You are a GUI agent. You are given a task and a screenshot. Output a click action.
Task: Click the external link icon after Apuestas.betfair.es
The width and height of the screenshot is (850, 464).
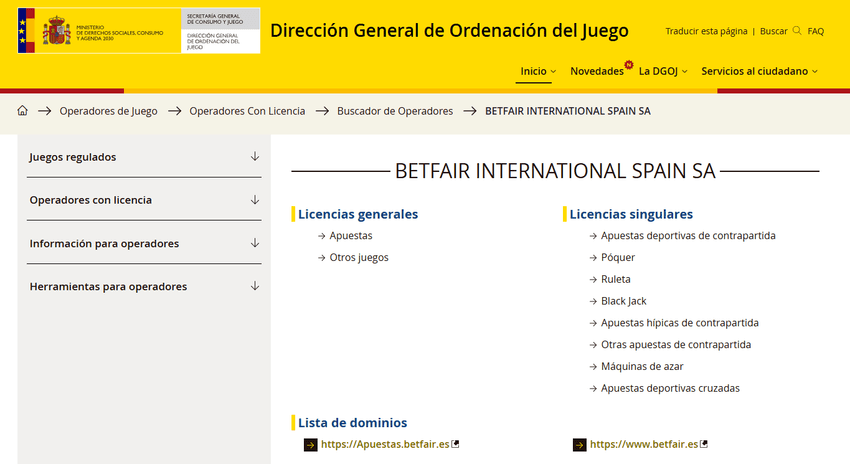(x=455, y=444)
